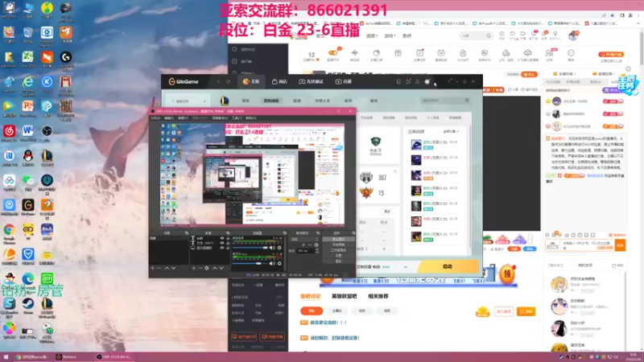Click yellow 启动 launch button in WeGame
The width and height of the screenshot is (644, 362).
click(448, 267)
